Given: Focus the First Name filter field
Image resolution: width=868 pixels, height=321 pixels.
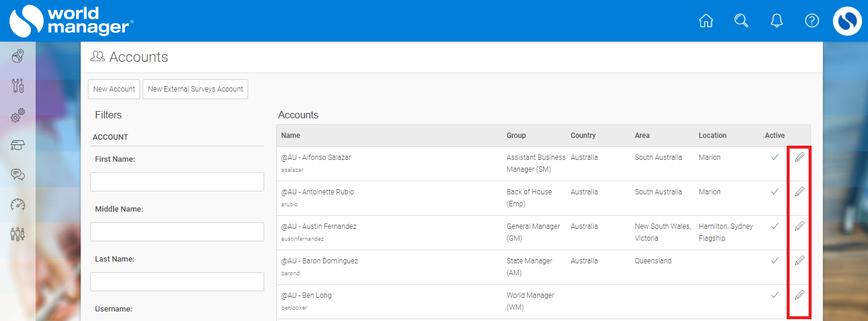Looking at the screenshot, I should [177, 182].
